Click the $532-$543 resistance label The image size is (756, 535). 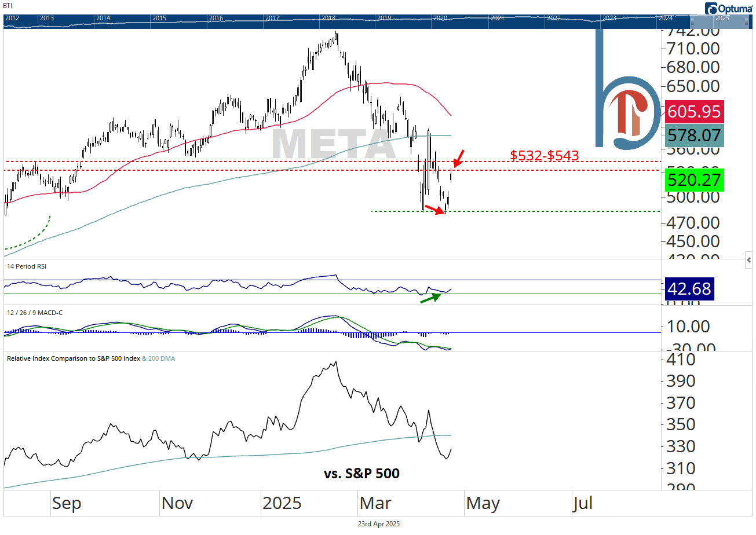545,156
